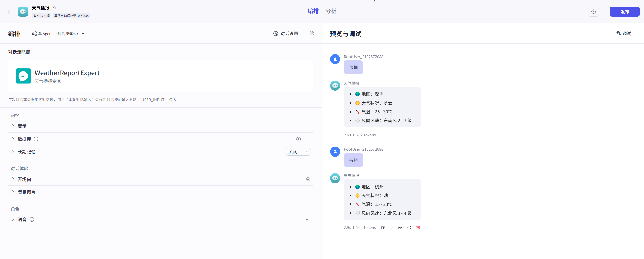Click the debug wrench under last reply
This screenshot has width=644, height=259.
point(391,228)
